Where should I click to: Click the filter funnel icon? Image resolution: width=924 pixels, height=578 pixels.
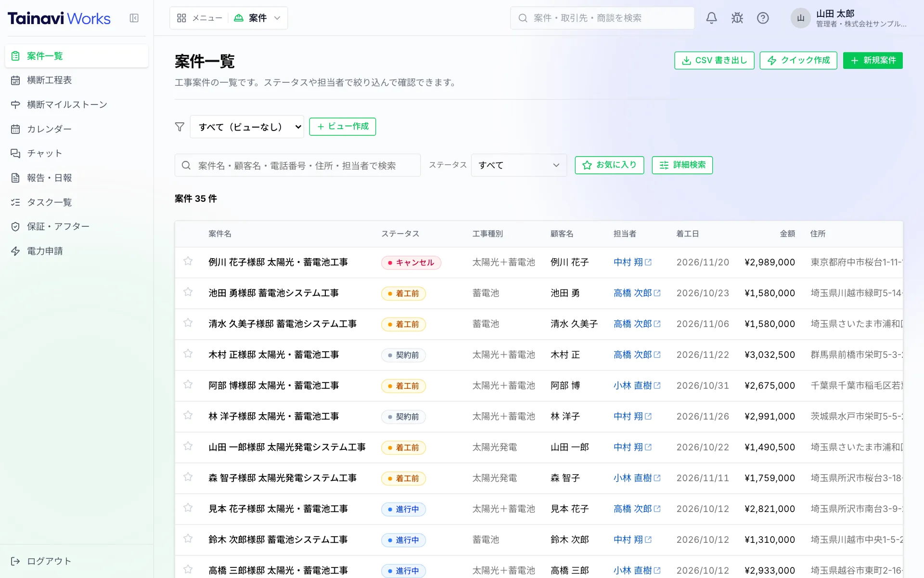click(180, 127)
